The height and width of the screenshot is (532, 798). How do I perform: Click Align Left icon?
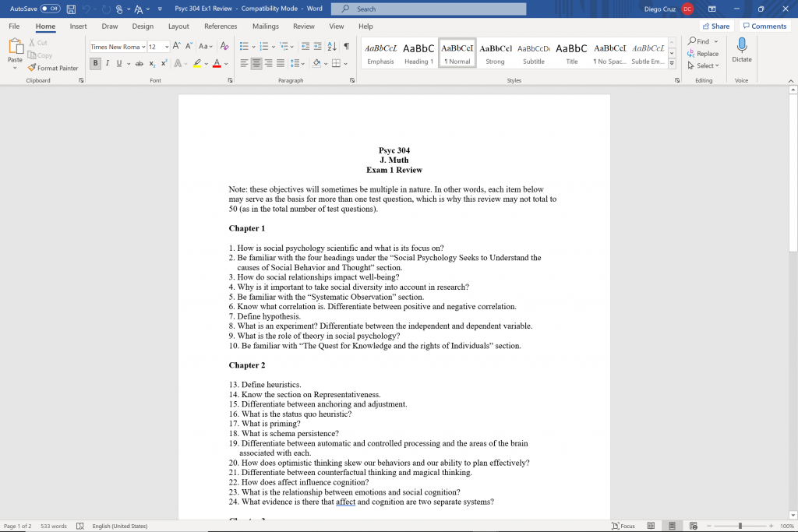(244, 63)
